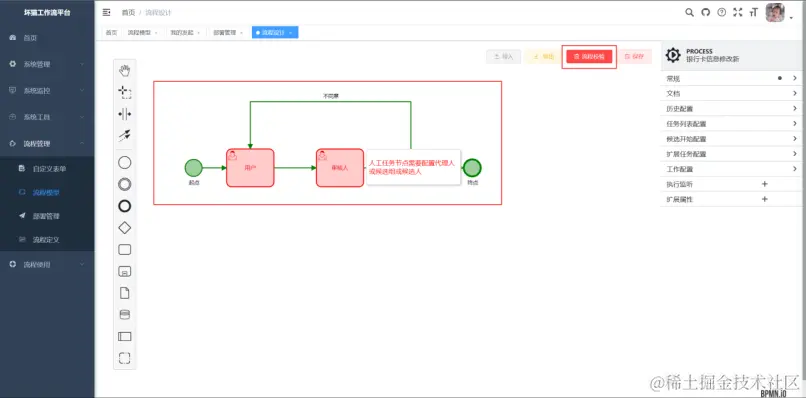Close the 部署管理 page tab
This screenshot has height=398, width=806.
[242, 33]
